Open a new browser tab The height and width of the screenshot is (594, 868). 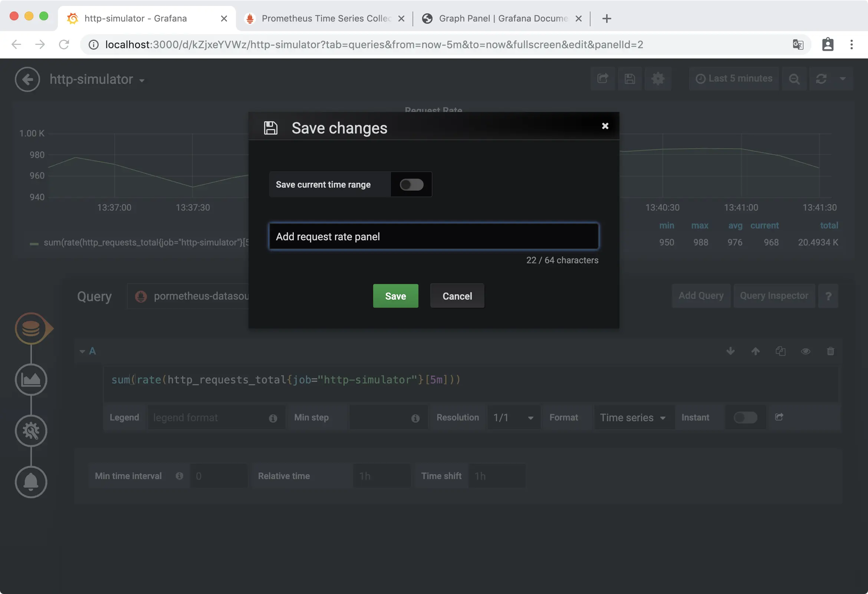606,18
